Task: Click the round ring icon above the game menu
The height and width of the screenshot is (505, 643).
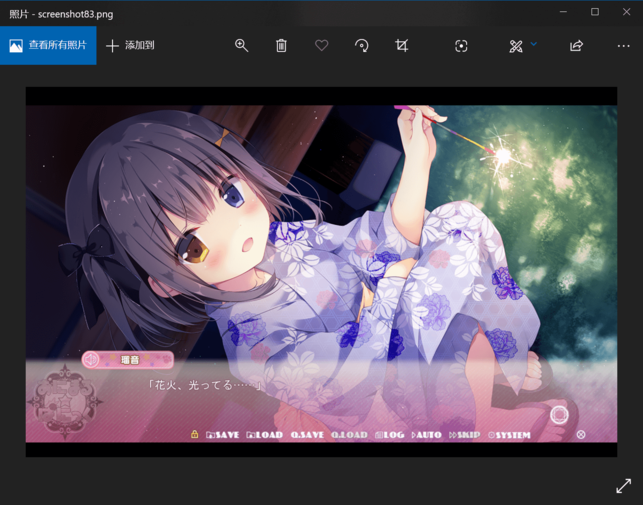Action: (x=559, y=415)
